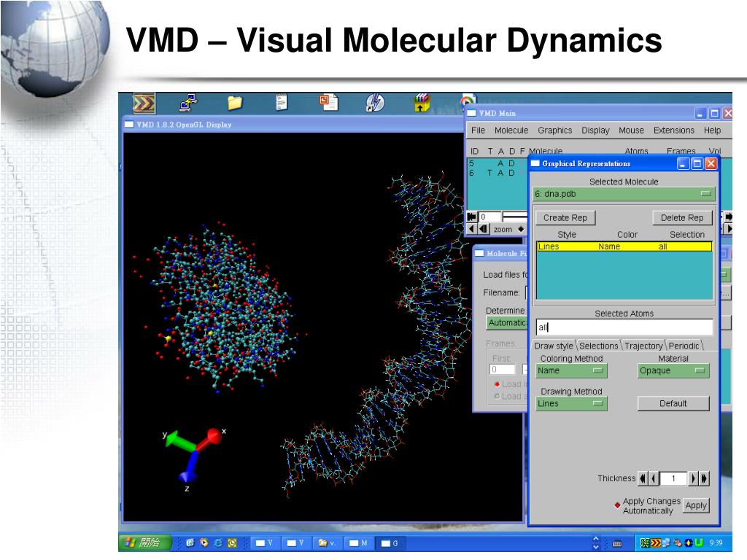Open the Selected Molecule dropdown showing dna.pdb

click(624, 194)
